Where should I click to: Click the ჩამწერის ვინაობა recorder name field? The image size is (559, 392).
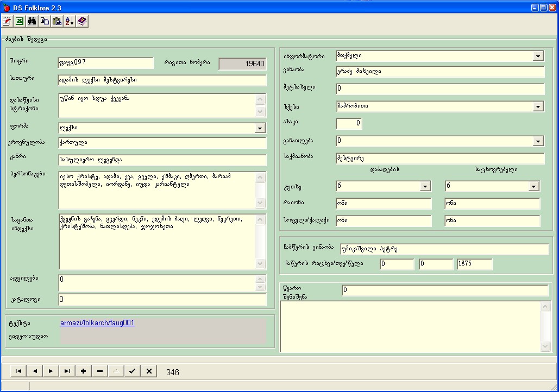pyautogui.click(x=444, y=249)
